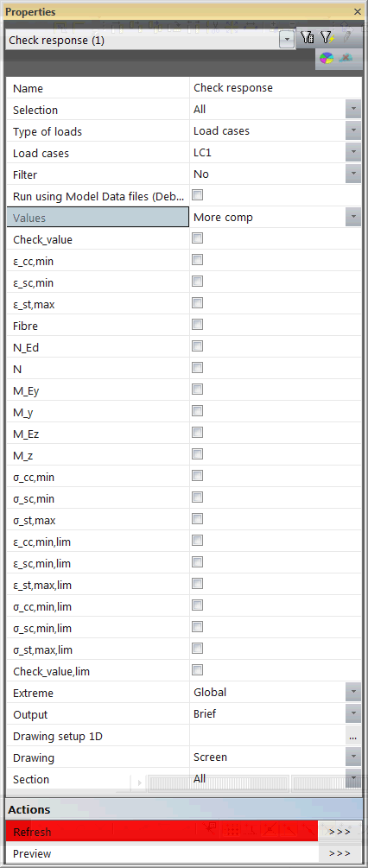
Task: Close the Properties panel
Action: [358, 11]
